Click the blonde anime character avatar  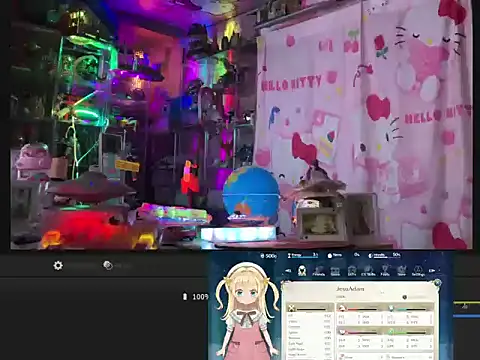pos(247,310)
